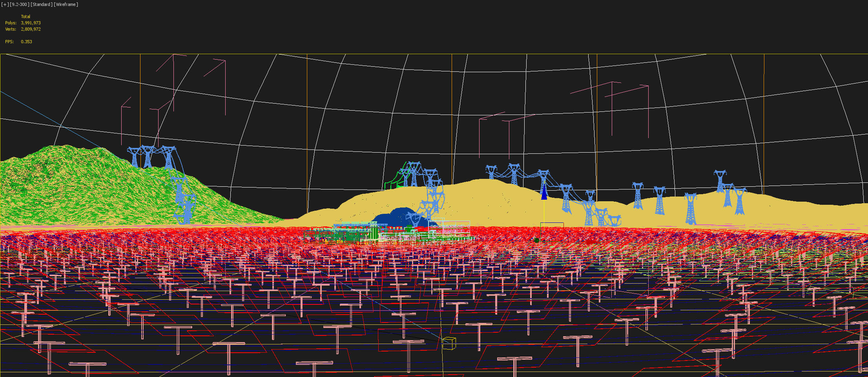Click the vertex count 2,809,972
Image resolution: width=868 pixels, height=377 pixels.
coord(31,29)
